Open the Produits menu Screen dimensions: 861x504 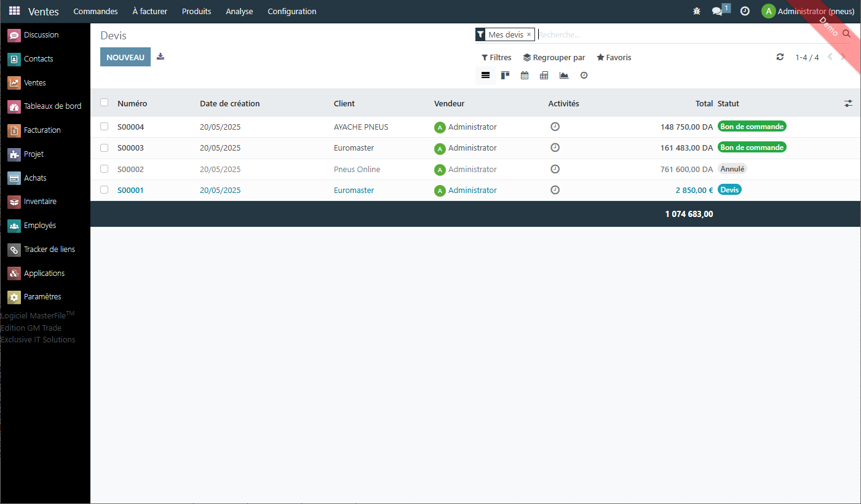196,11
